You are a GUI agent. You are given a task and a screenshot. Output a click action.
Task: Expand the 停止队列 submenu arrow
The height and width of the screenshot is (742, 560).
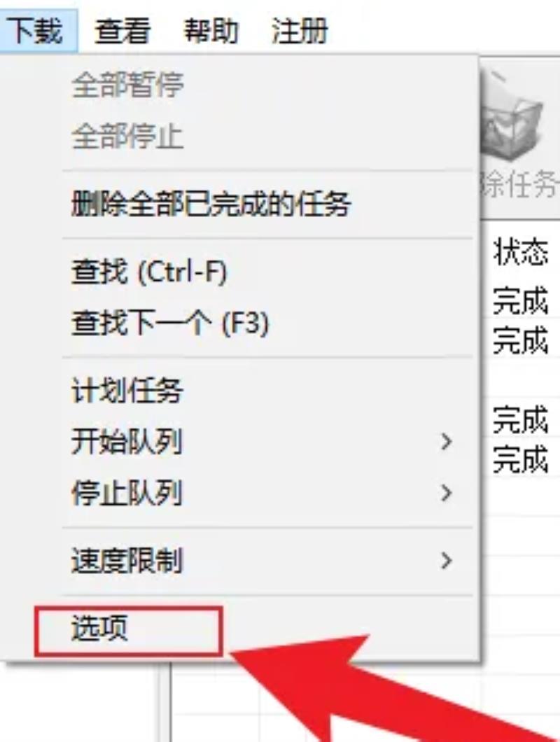pyautogui.click(x=445, y=493)
